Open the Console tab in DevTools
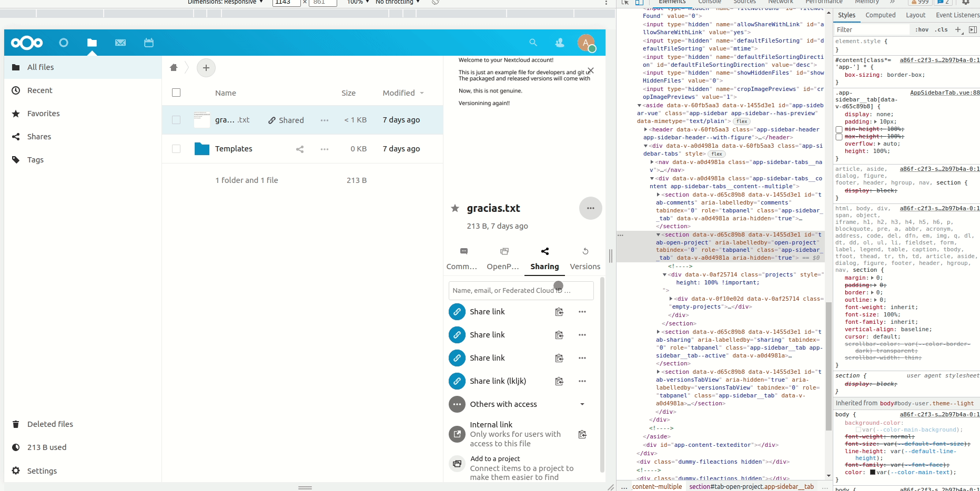This screenshot has width=980, height=491. pyautogui.click(x=710, y=2)
